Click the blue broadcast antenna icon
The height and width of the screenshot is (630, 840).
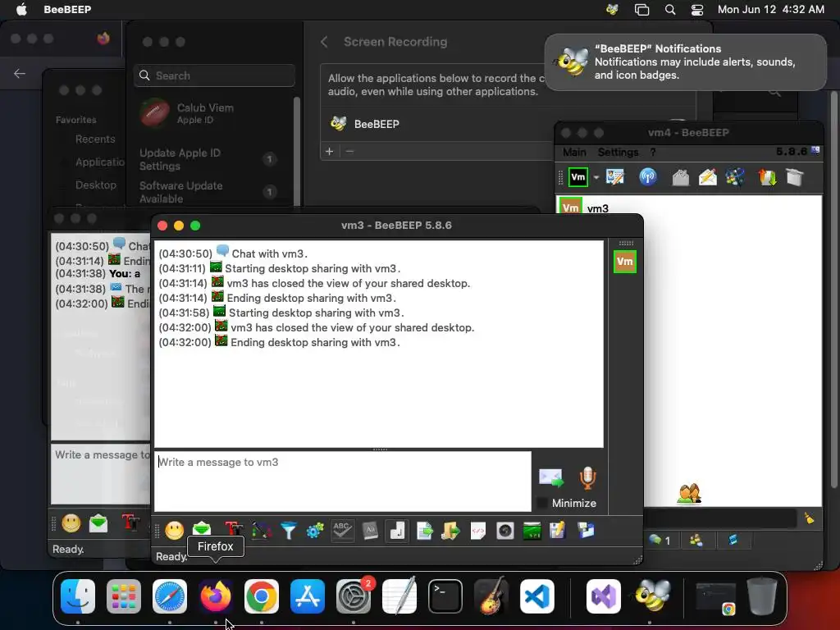tap(648, 177)
